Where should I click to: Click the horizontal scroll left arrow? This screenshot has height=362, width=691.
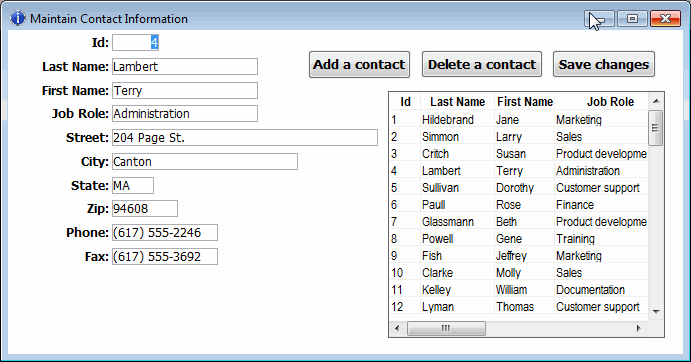[x=397, y=328]
